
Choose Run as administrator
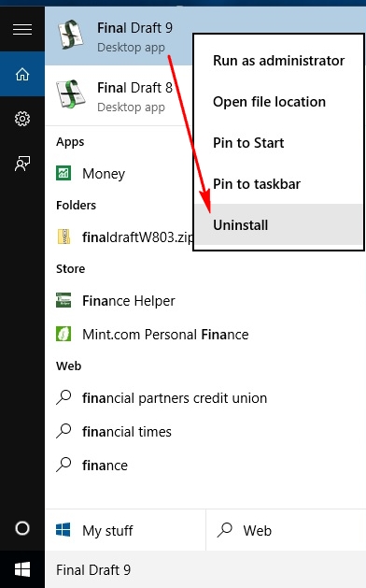point(279,61)
